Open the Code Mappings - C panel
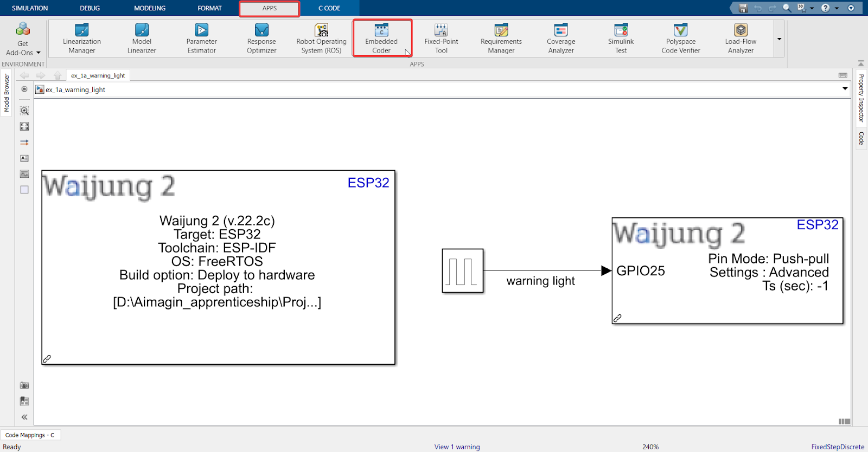The height and width of the screenshot is (452, 868). coord(30,435)
